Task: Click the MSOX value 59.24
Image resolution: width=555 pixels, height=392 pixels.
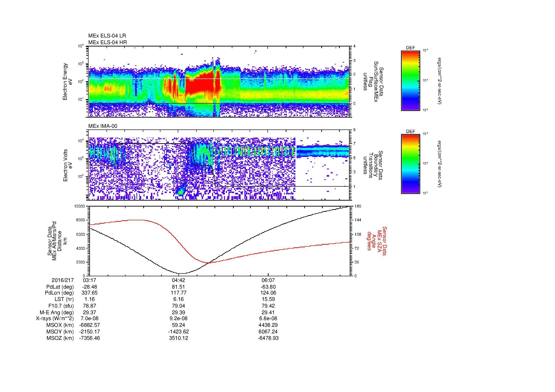Action: 179,325
